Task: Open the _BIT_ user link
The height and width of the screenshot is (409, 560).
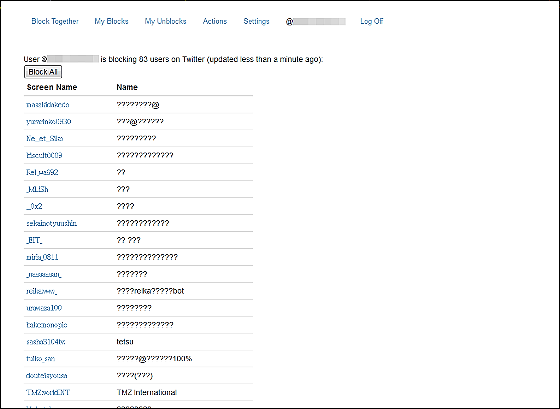Action: tap(34, 240)
